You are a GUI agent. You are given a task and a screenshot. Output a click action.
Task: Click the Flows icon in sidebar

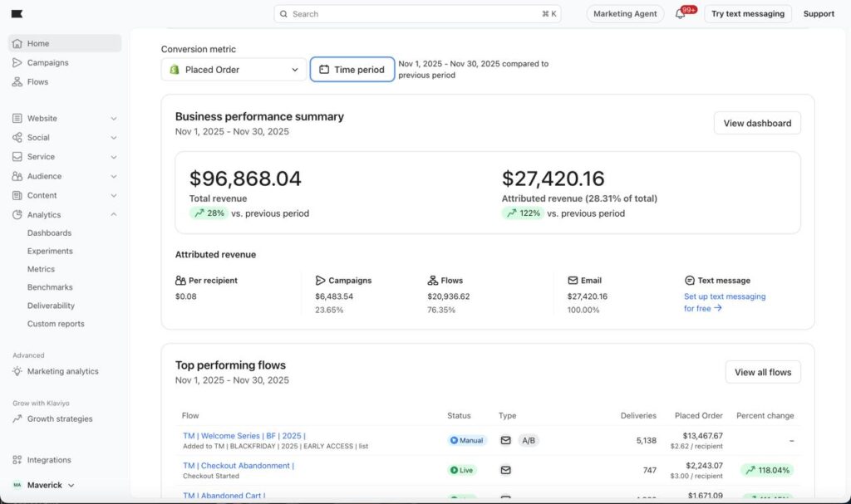(17, 82)
